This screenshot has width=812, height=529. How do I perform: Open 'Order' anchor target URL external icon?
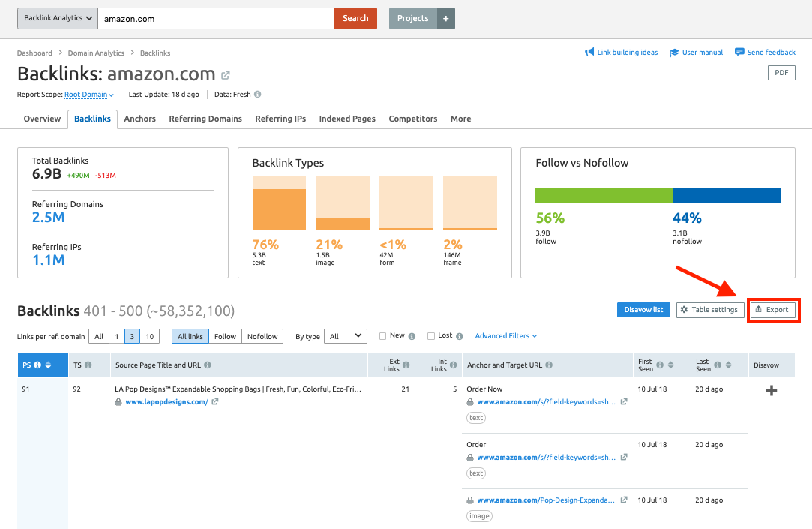(624, 457)
